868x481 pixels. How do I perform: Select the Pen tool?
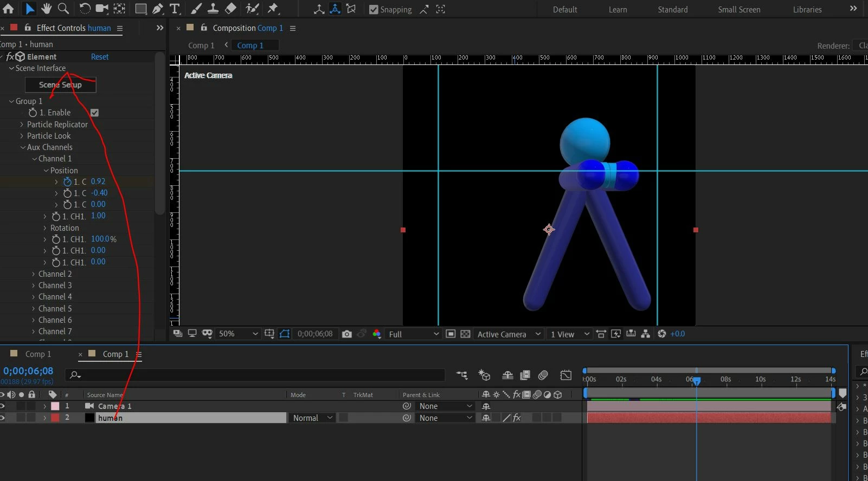(x=158, y=9)
